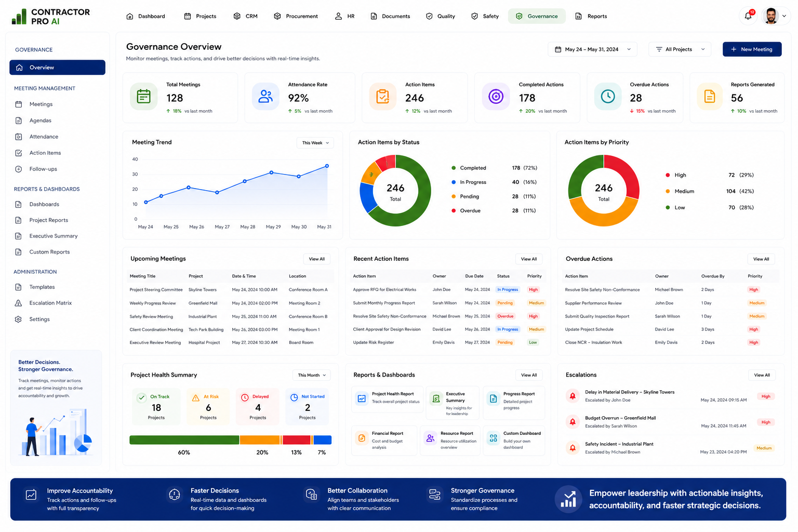Click the Budget Overrun alert bell icon

point(573,421)
